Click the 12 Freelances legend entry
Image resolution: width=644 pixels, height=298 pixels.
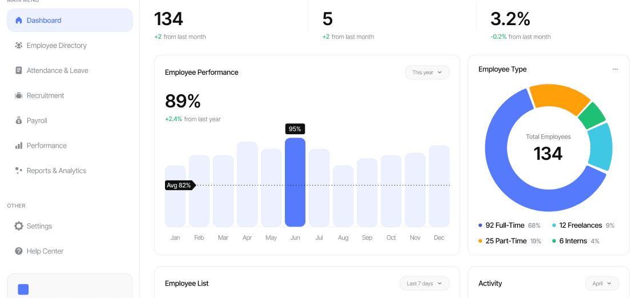[580, 225]
